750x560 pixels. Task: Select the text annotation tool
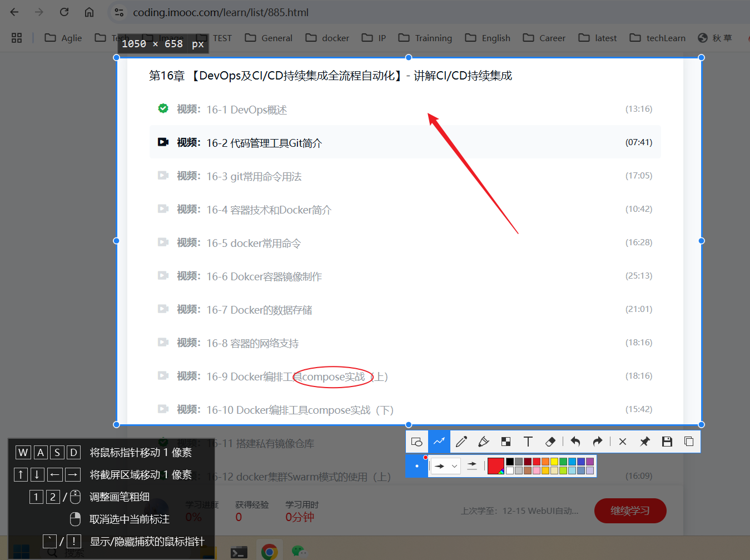[x=528, y=442]
